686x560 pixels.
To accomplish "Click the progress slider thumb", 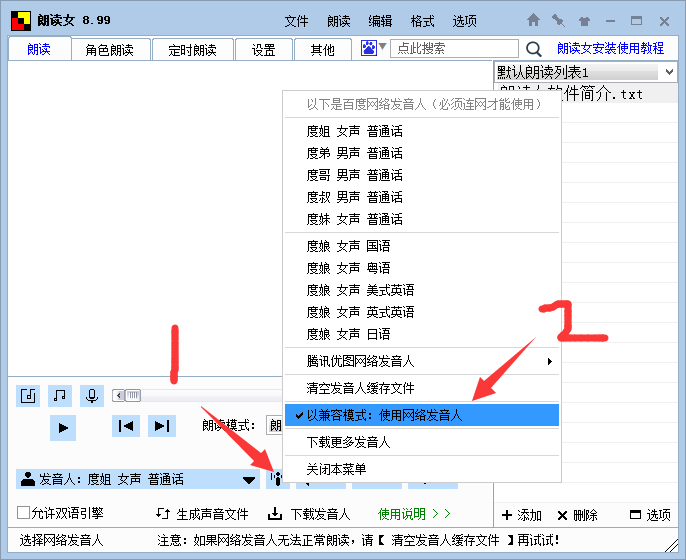I will 133,396.
